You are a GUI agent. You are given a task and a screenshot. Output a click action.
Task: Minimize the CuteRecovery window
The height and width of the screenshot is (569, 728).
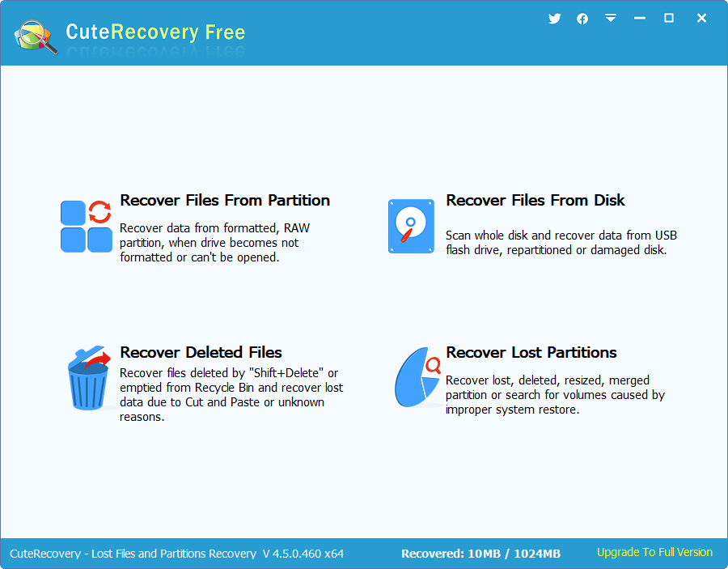(639, 19)
